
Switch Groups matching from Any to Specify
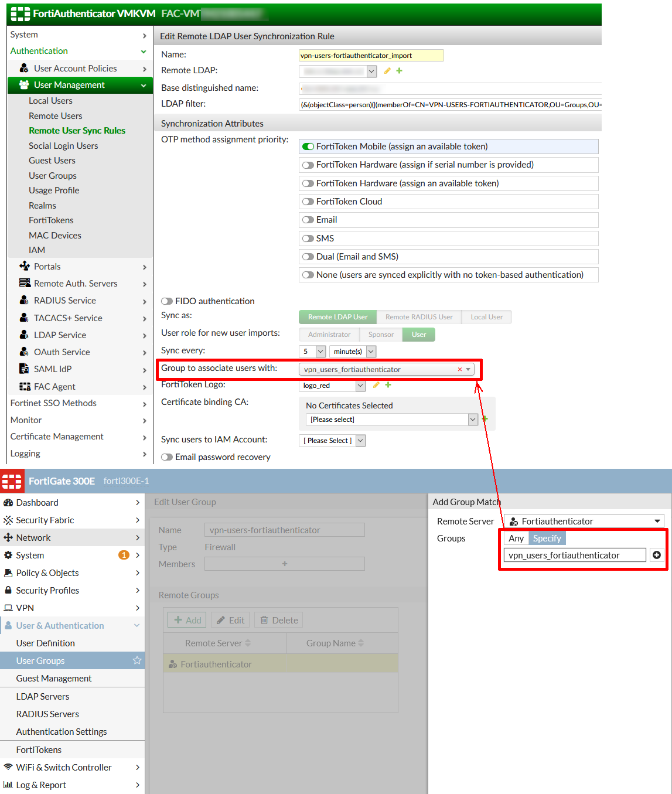tap(547, 537)
